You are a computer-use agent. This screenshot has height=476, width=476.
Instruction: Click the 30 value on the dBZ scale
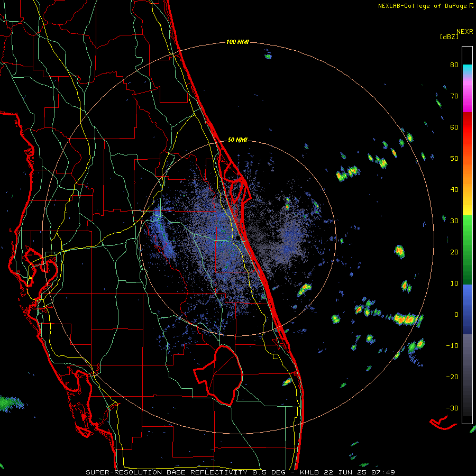[x=454, y=221]
